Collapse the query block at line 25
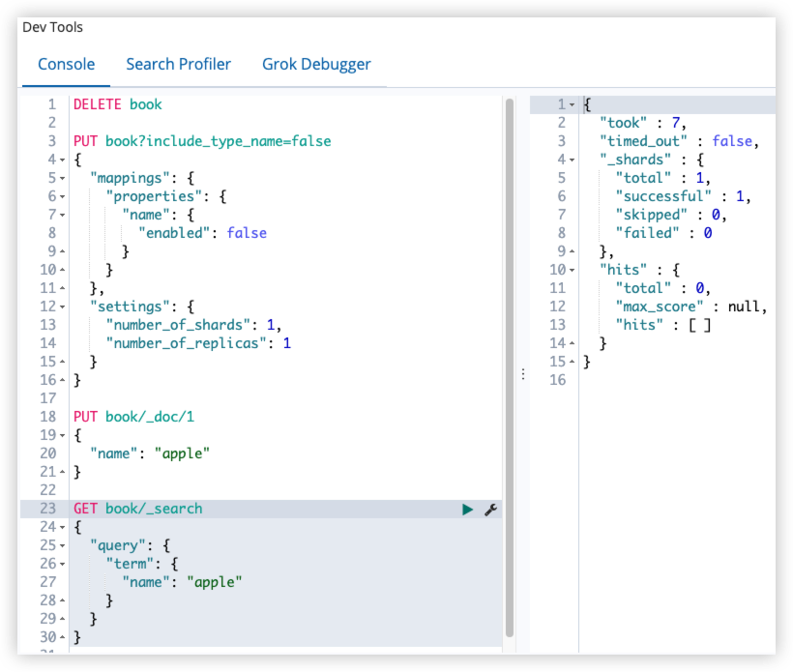This screenshot has height=672, width=793. click(x=62, y=546)
